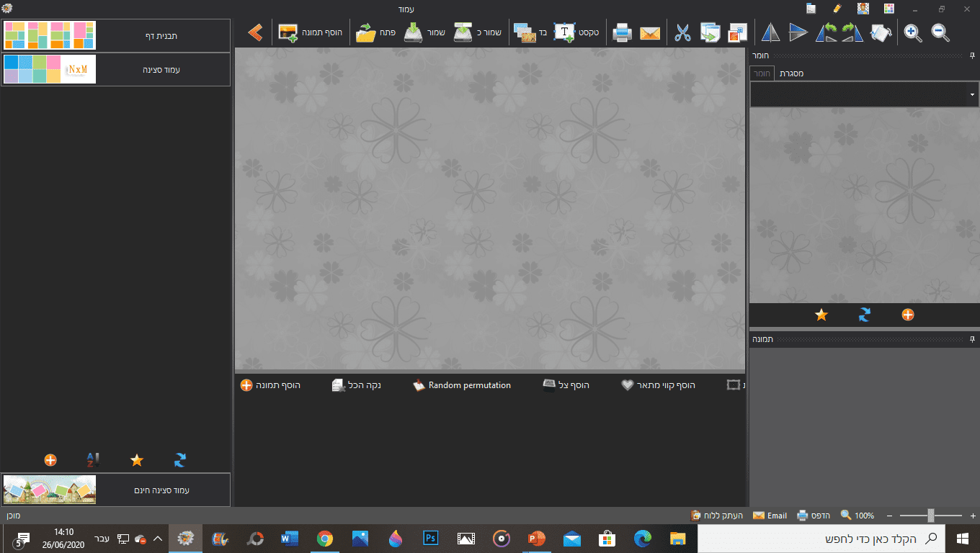Increase zoom with the slider plus button
Image resolution: width=980 pixels, height=553 pixels.
pyautogui.click(x=973, y=516)
